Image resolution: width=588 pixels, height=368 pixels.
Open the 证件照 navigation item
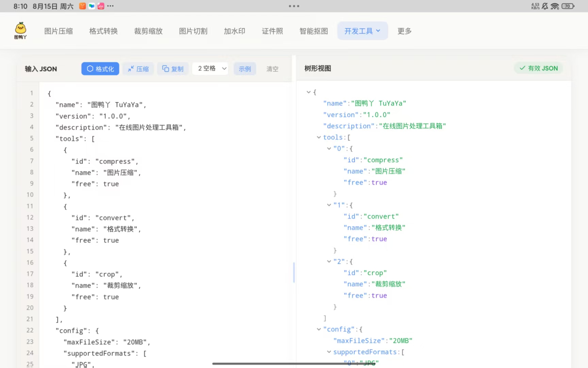click(272, 31)
